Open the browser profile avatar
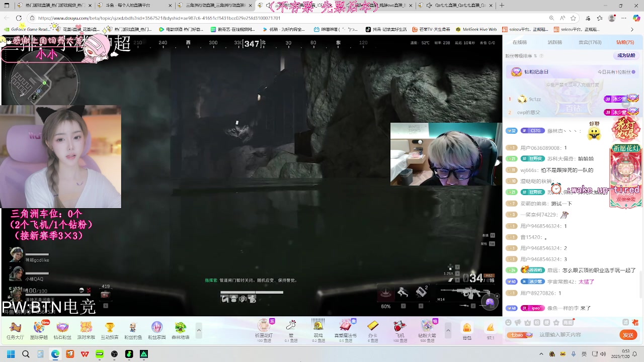 [612, 18]
